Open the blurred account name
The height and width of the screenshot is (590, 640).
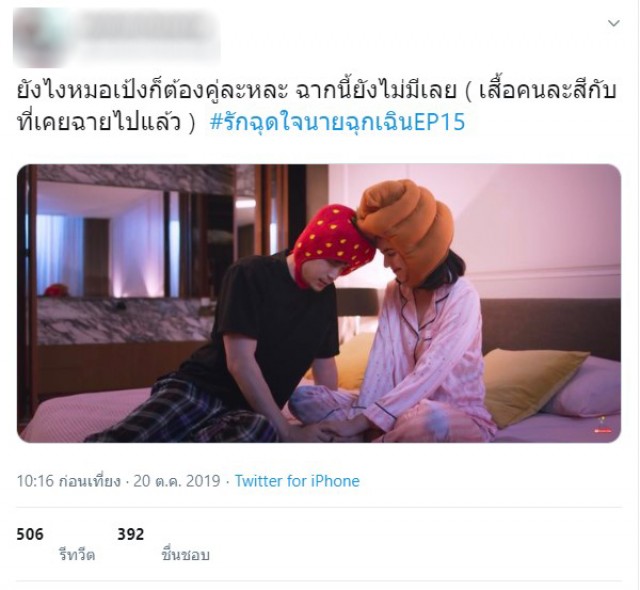pos(145,25)
